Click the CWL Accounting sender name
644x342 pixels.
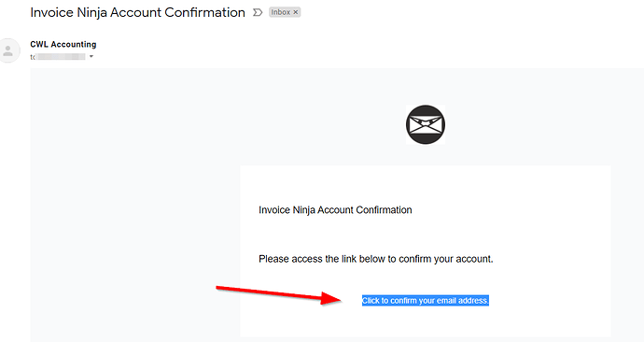click(63, 44)
